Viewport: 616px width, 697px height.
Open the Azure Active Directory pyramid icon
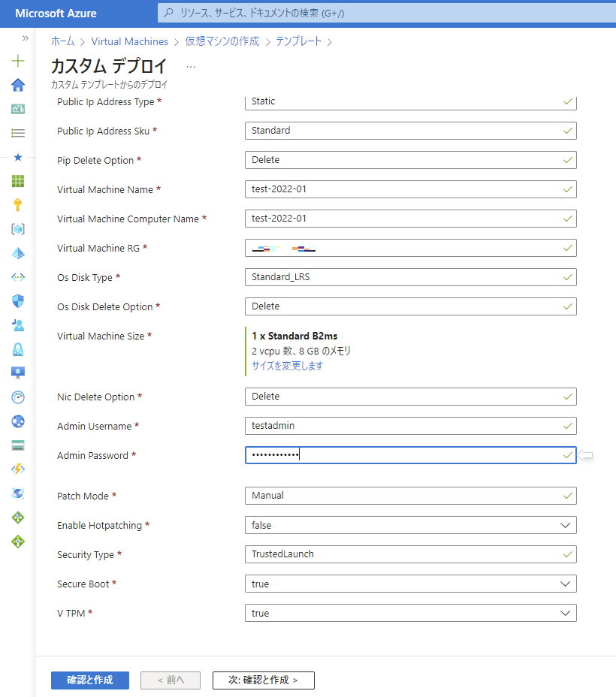coord(18,253)
